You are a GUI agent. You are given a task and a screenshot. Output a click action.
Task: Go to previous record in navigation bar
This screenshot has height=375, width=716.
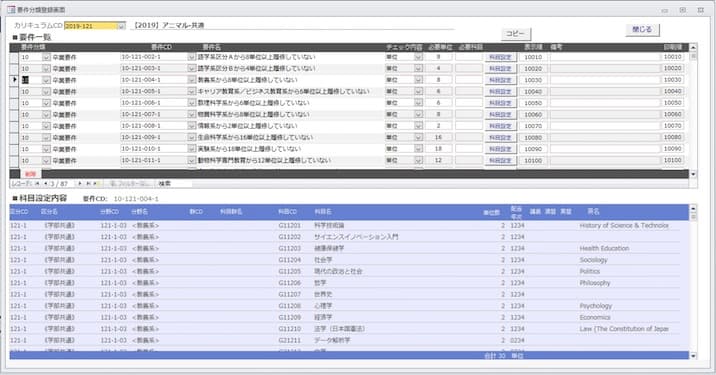(x=45, y=184)
